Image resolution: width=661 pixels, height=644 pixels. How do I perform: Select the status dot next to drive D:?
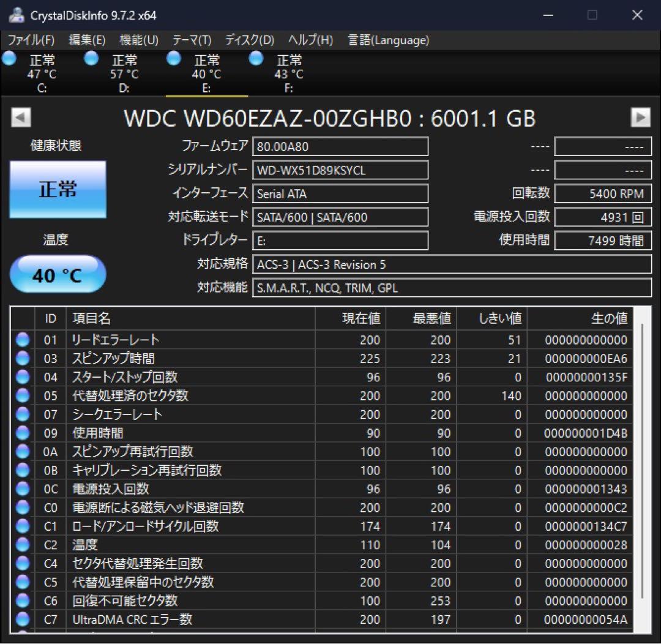click(91, 59)
